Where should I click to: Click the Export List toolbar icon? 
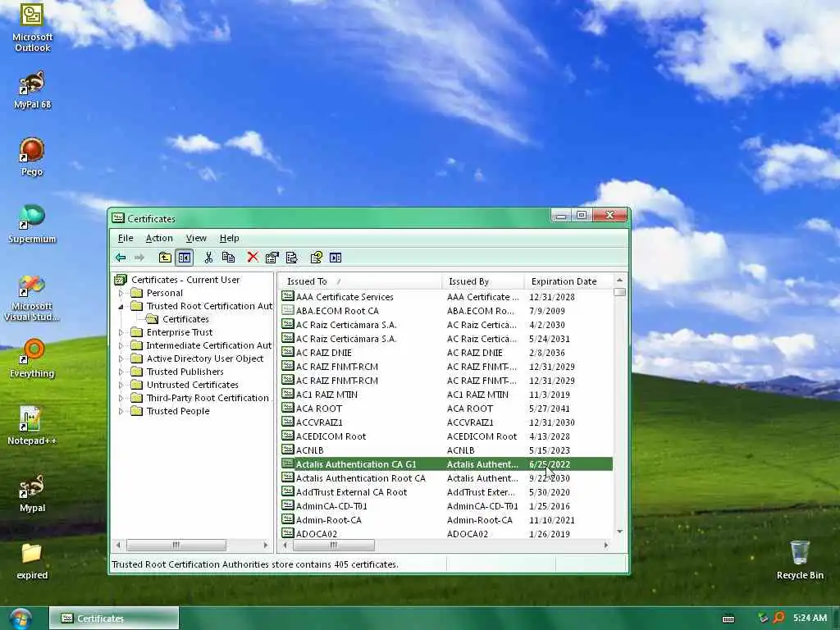[x=292, y=258]
